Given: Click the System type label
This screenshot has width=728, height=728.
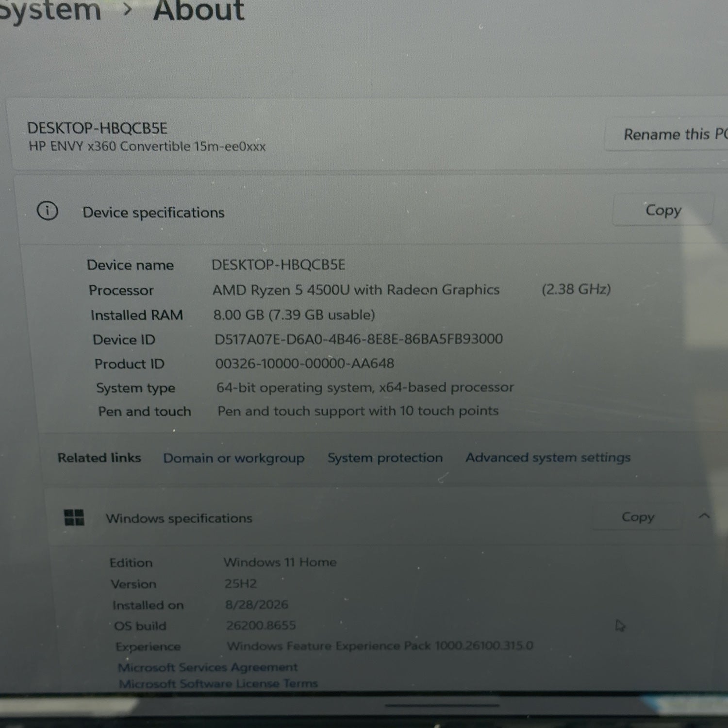Looking at the screenshot, I should coord(135,388).
